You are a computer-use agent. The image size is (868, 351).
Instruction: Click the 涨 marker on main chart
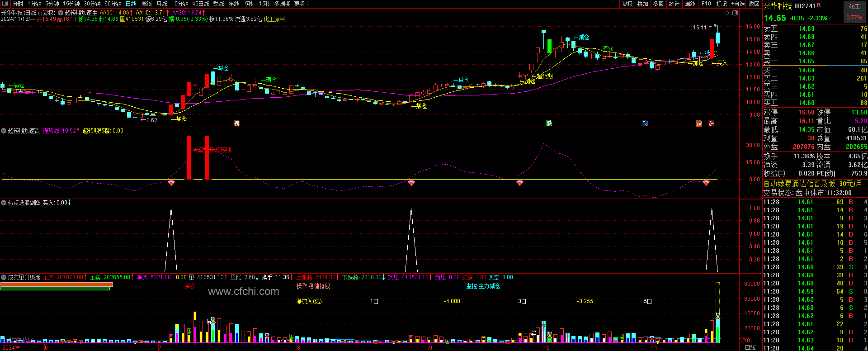coord(711,123)
